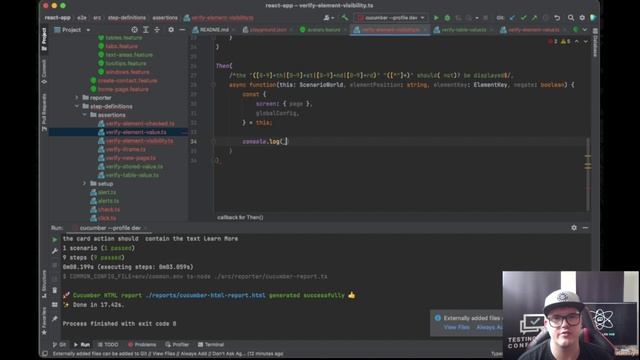Open the Profiler tool window tab

[x=177, y=344]
